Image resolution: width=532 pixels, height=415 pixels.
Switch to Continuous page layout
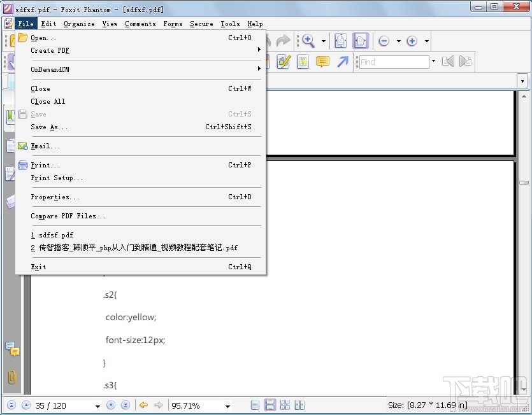coord(270,404)
